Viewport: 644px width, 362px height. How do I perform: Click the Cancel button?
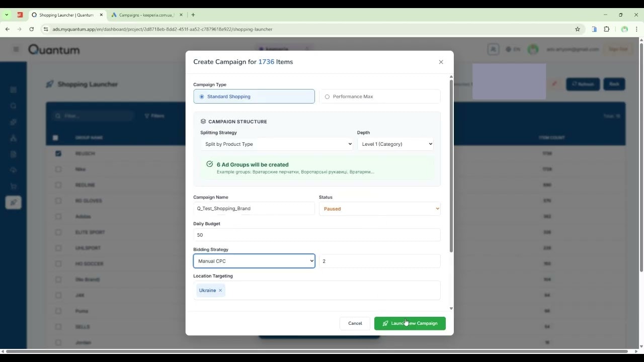click(355, 323)
